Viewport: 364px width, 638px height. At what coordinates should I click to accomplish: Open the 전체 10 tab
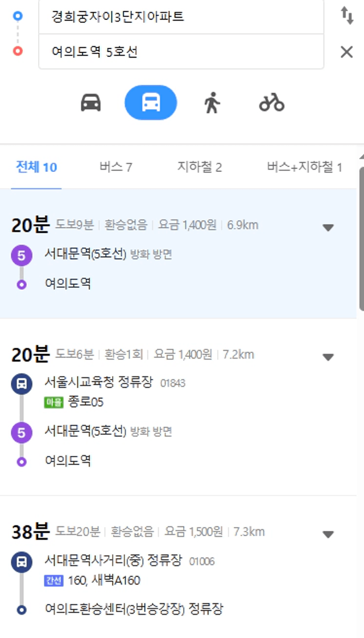pyautogui.click(x=36, y=167)
